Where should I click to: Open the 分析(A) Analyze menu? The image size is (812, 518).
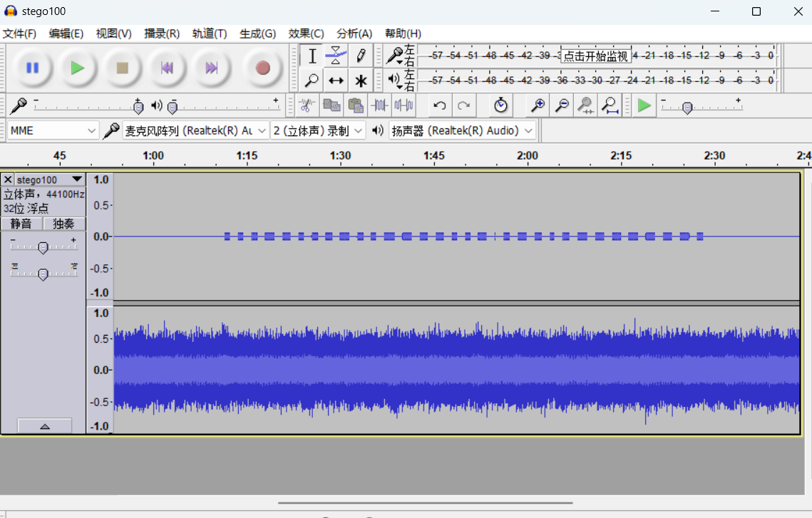click(x=354, y=33)
